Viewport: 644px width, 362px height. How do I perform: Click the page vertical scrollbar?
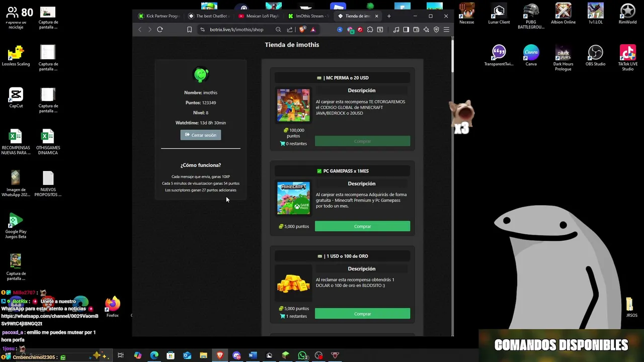click(x=452, y=55)
